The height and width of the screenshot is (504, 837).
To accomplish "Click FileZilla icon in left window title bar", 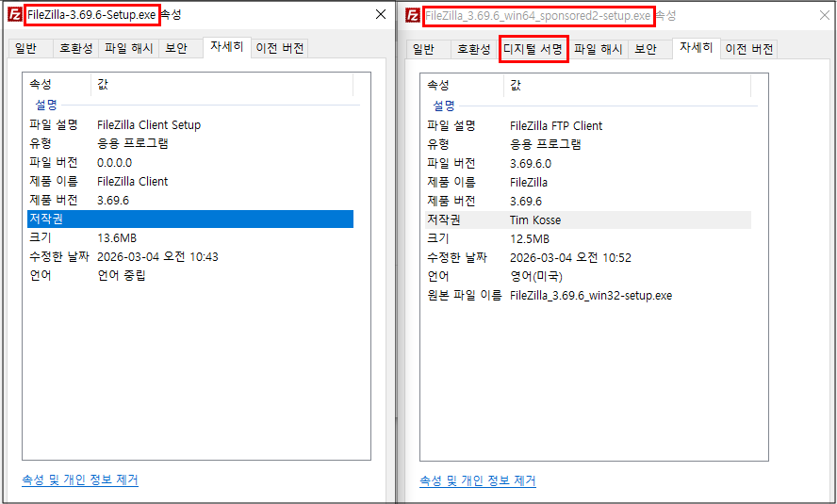I will pyautogui.click(x=14, y=14).
